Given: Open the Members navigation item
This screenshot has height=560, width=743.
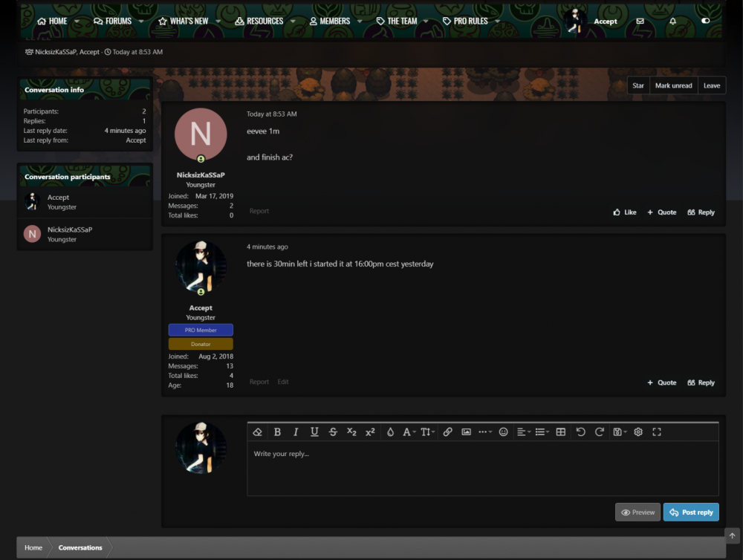Looking at the screenshot, I should [329, 22].
